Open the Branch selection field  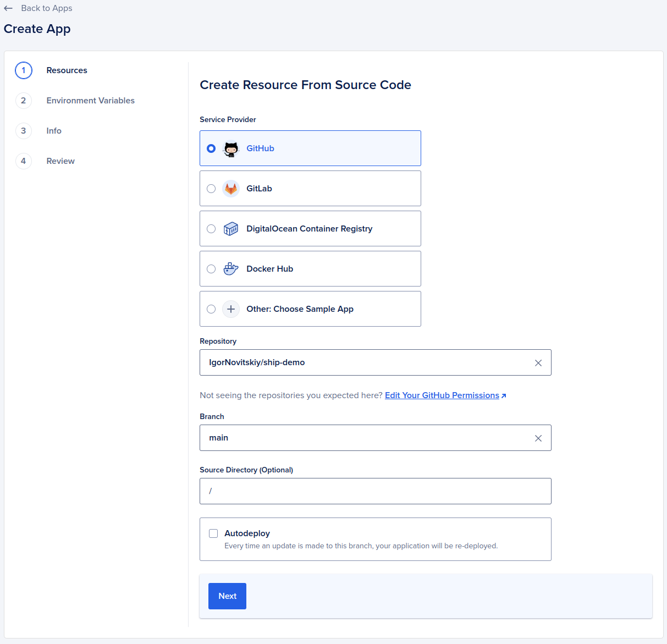(x=357, y=438)
